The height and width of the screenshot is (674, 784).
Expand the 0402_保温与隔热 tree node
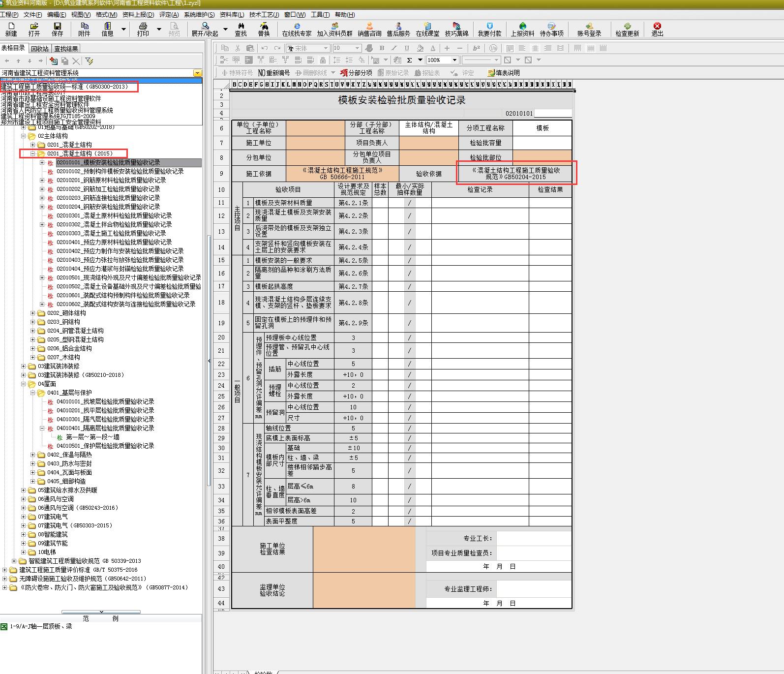(33, 455)
